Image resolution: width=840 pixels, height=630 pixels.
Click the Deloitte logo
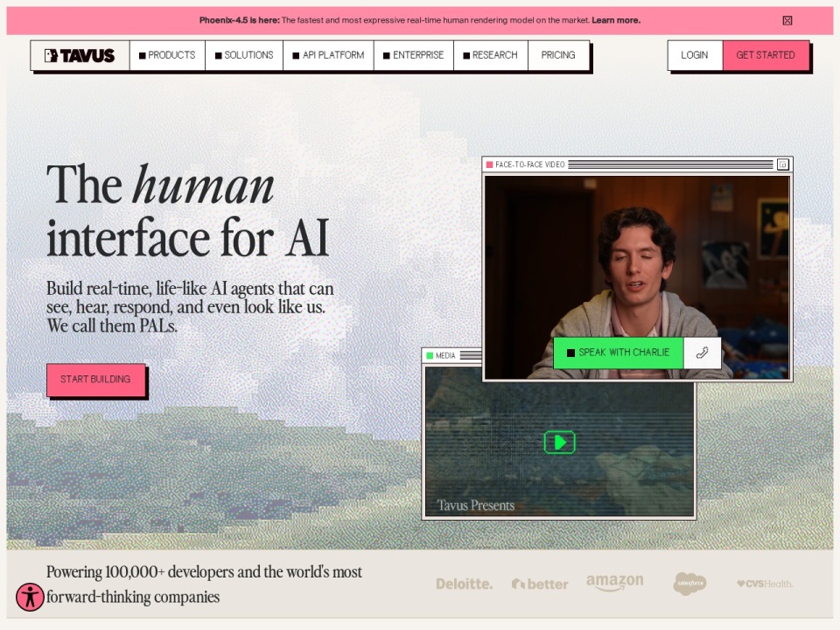click(x=464, y=584)
